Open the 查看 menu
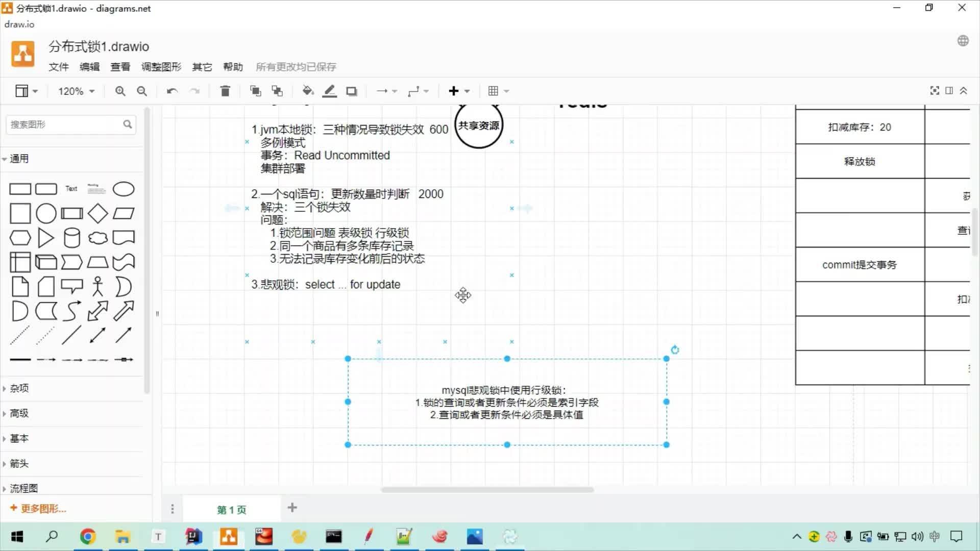The height and width of the screenshot is (551, 980). (120, 67)
